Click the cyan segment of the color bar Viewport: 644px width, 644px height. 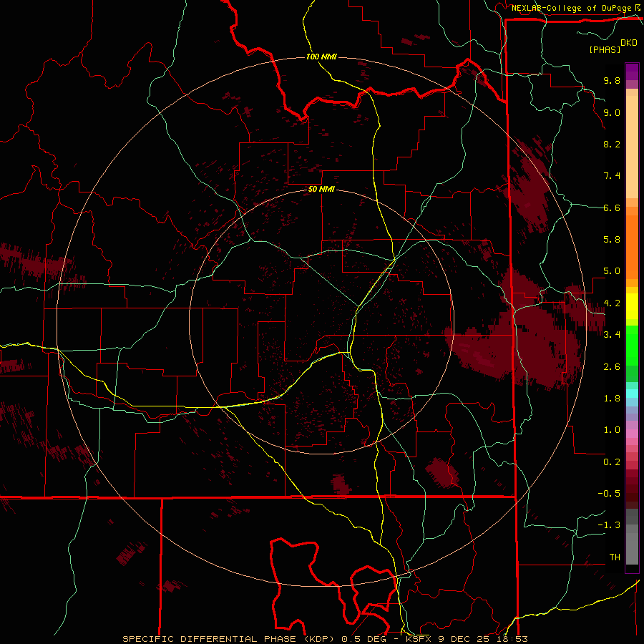[x=632, y=394]
